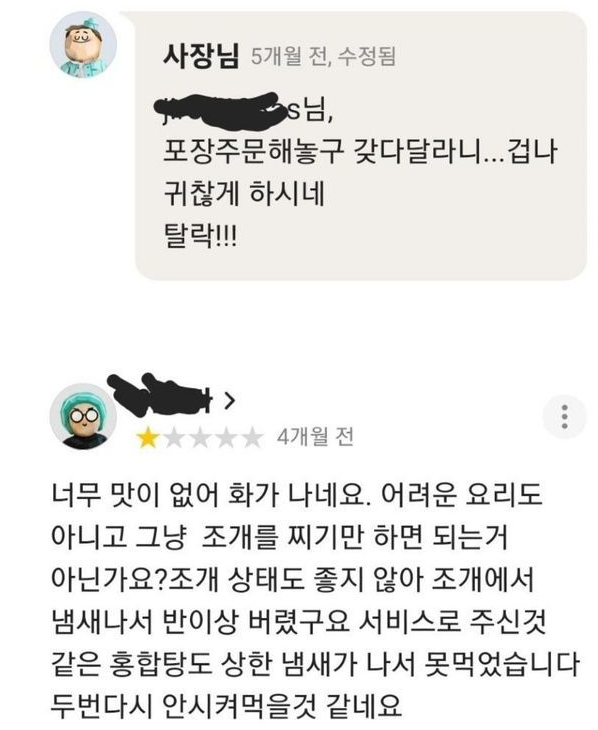Open reviewer profile via the chevron arrow

pos(229,400)
